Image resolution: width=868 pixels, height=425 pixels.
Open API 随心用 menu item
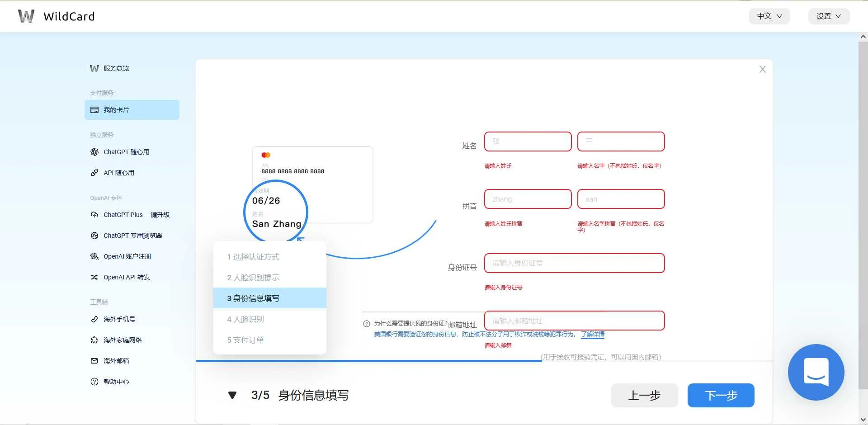click(119, 173)
